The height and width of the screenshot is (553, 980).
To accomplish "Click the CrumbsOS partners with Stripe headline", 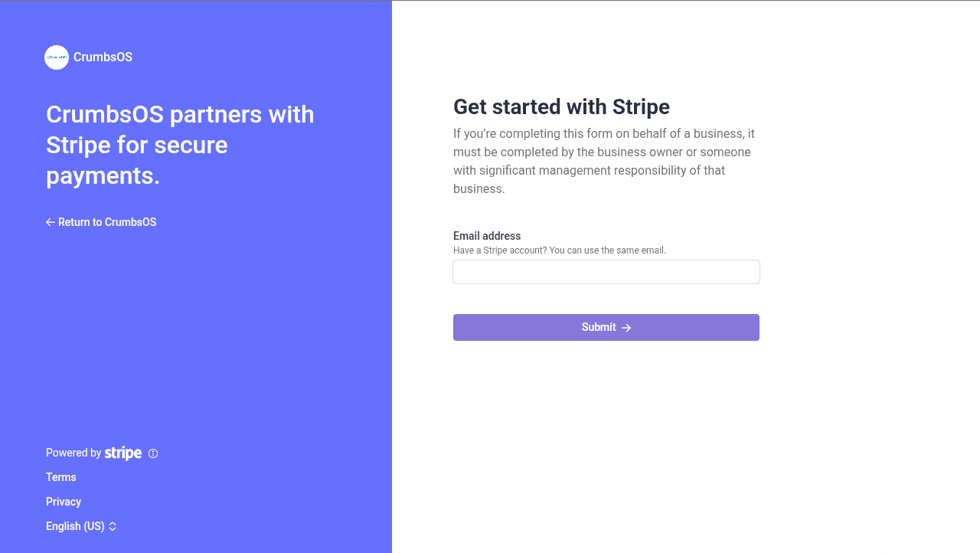I will (180, 145).
